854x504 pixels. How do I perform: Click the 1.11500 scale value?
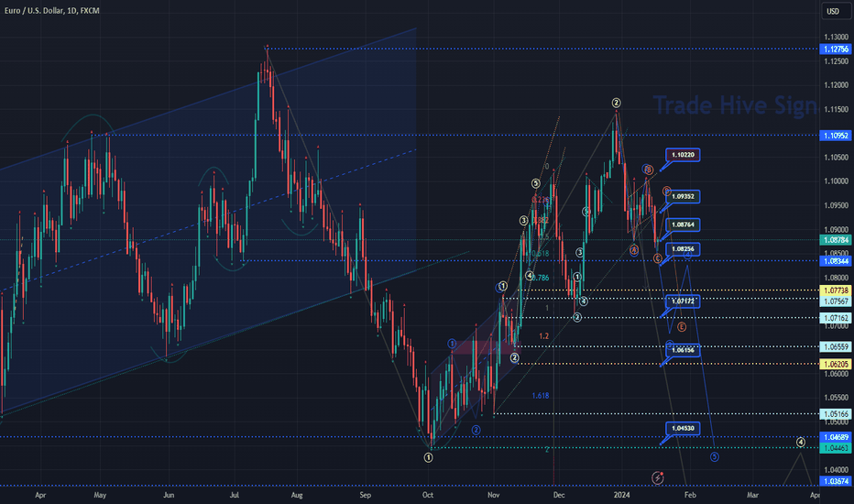tap(836, 110)
